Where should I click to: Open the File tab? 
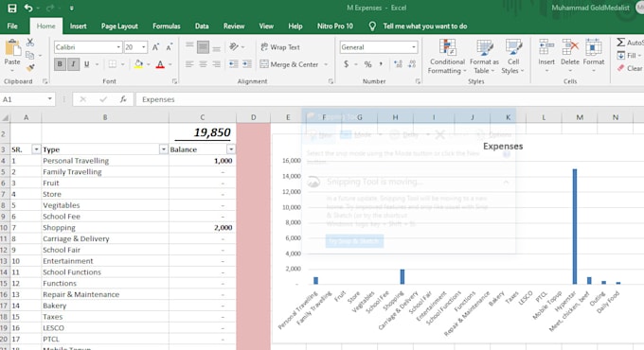[12, 26]
